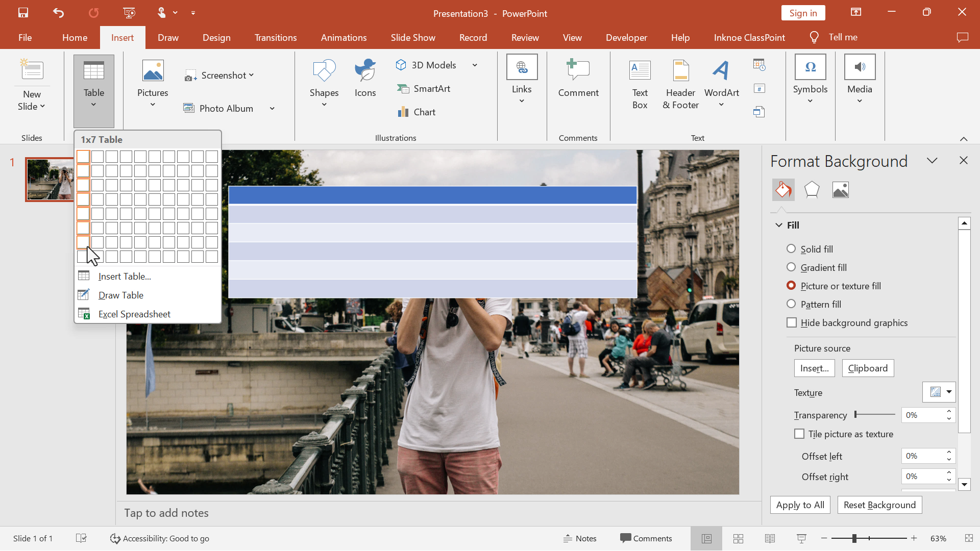This screenshot has height=551, width=980.
Task: Toggle Tile picture as texture checkbox
Action: point(799,433)
